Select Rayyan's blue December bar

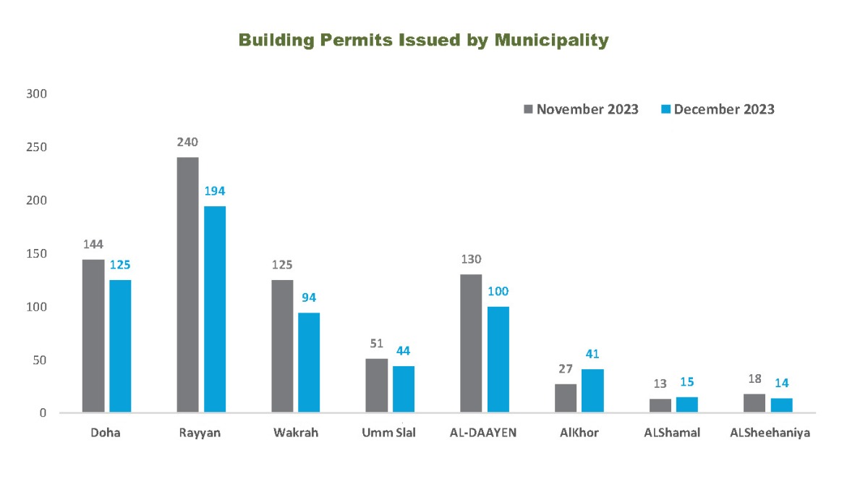(215, 309)
